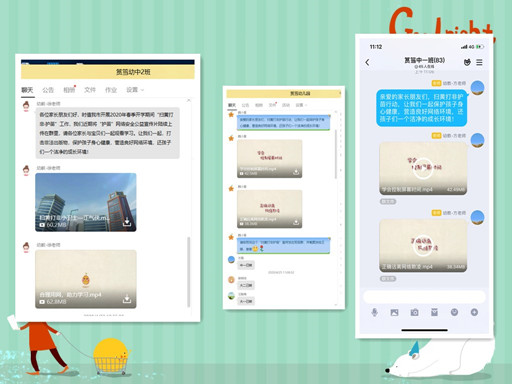Screen dimensions: 512x384
Task: Tap the picture gallery icon in phone chat
Action: 394,312
